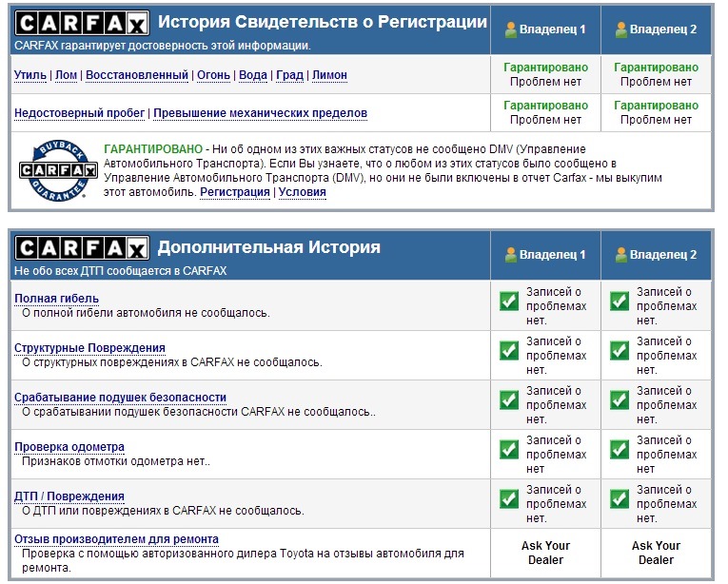The height and width of the screenshot is (584, 728).
Task: Click the Владелец 2 label in the registration history header
Action: pos(663,29)
